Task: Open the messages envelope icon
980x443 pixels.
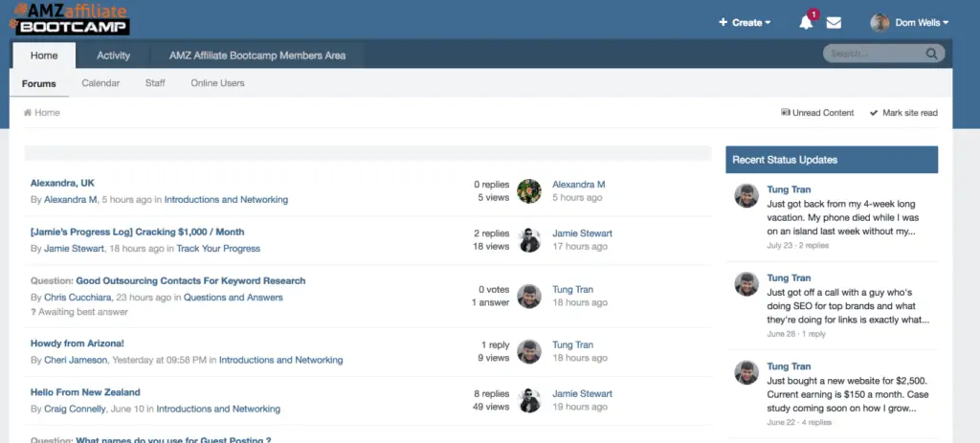Action: tap(834, 23)
